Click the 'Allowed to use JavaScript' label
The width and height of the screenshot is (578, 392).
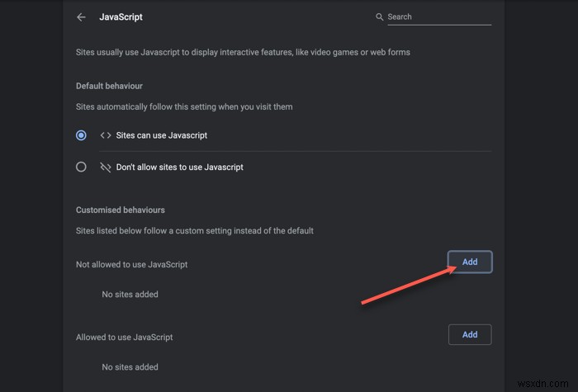[x=125, y=337]
